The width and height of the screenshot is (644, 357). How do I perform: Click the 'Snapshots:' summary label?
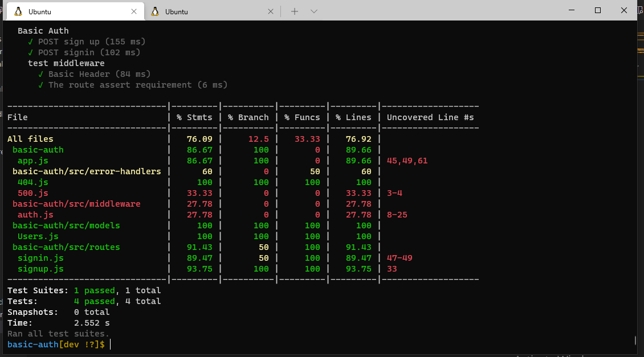pyautogui.click(x=33, y=312)
